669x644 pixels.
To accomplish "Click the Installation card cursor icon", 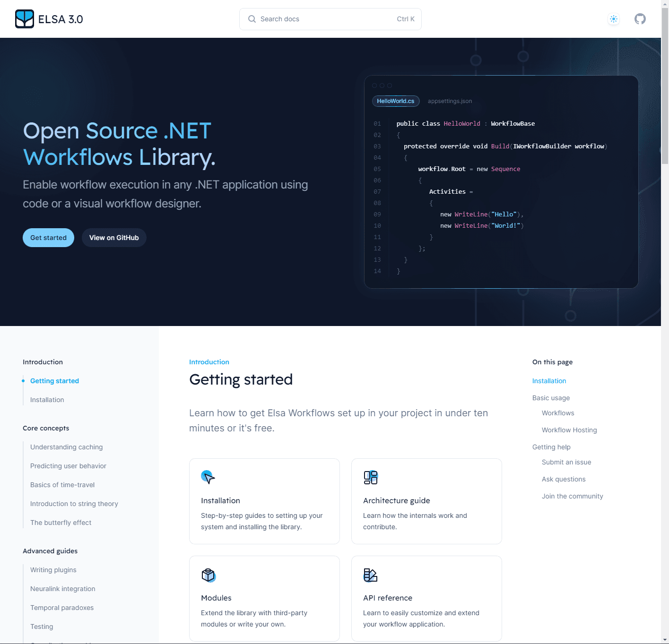I will coord(208,477).
